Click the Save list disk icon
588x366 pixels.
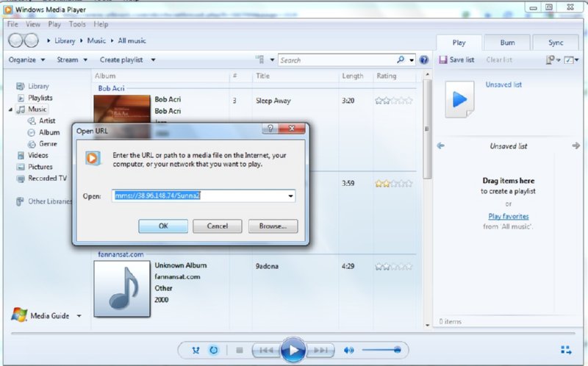(443, 60)
